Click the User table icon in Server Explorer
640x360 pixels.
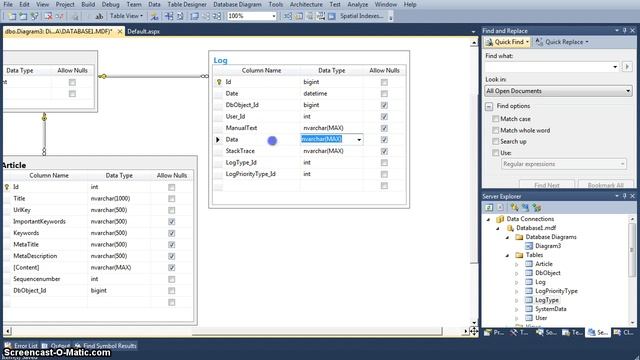529,318
